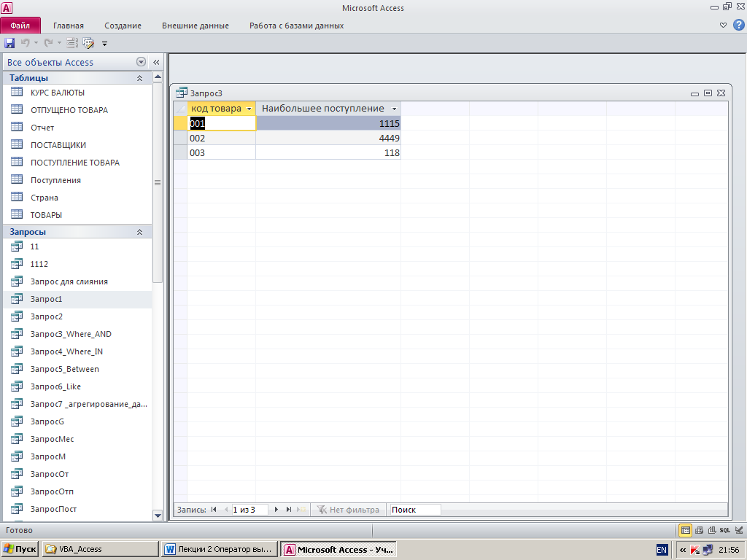This screenshot has height=560, width=747.
Task: Open the Внешние данные ribbon tab
Action: tap(196, 26)
